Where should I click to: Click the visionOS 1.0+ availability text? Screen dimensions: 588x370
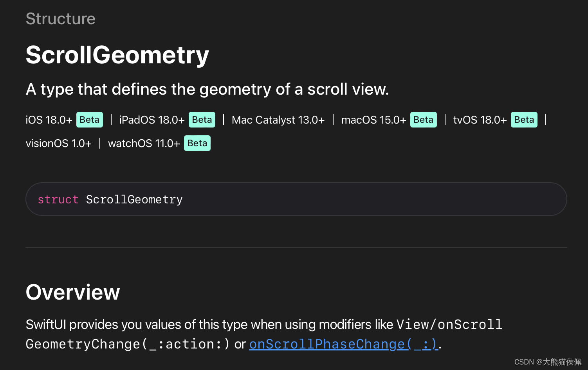pyautogui.click(x=59, y=143)
